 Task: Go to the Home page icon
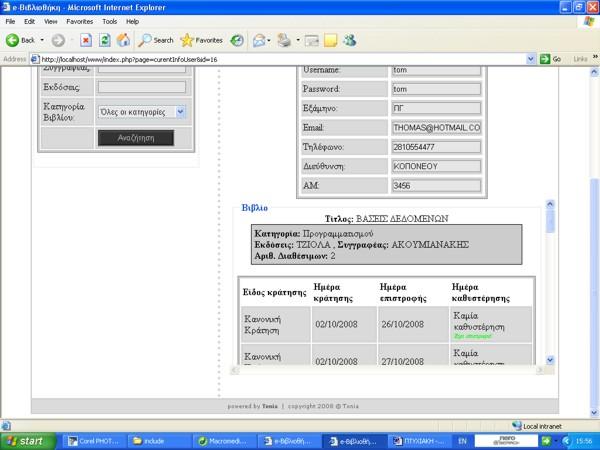click(x=123, y=40)
